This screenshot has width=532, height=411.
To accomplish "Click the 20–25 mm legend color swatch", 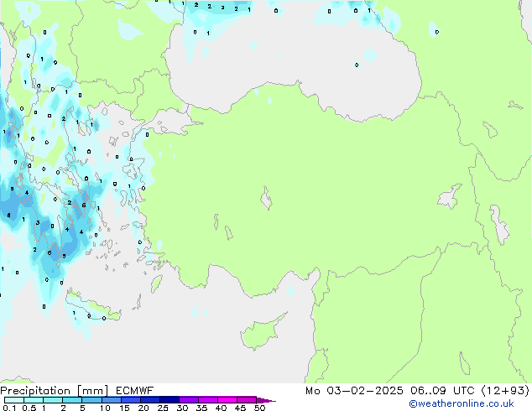I will click(x=149, y=400).
